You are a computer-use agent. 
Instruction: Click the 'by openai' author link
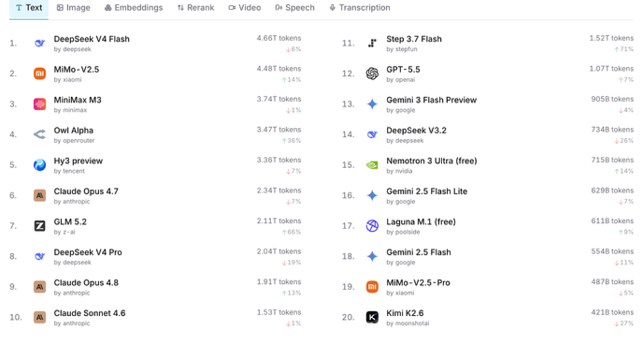pyautogui.click(x=401, y=80)
